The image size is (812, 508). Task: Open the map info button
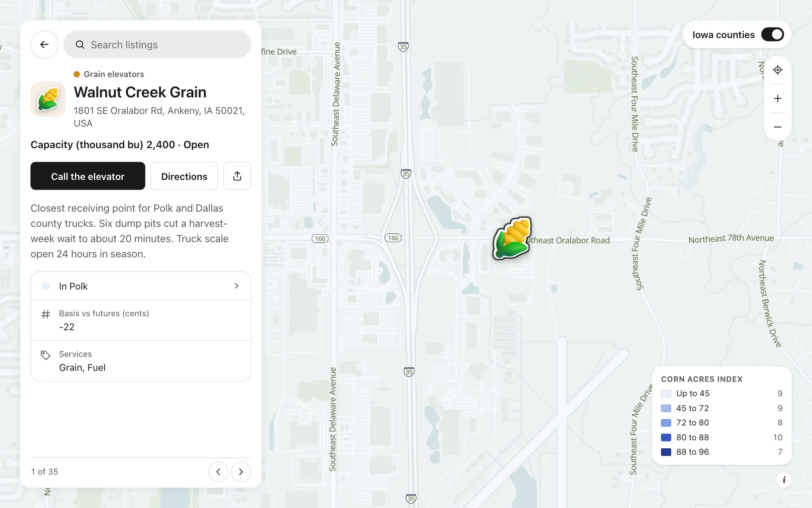[x=784, y=480]
